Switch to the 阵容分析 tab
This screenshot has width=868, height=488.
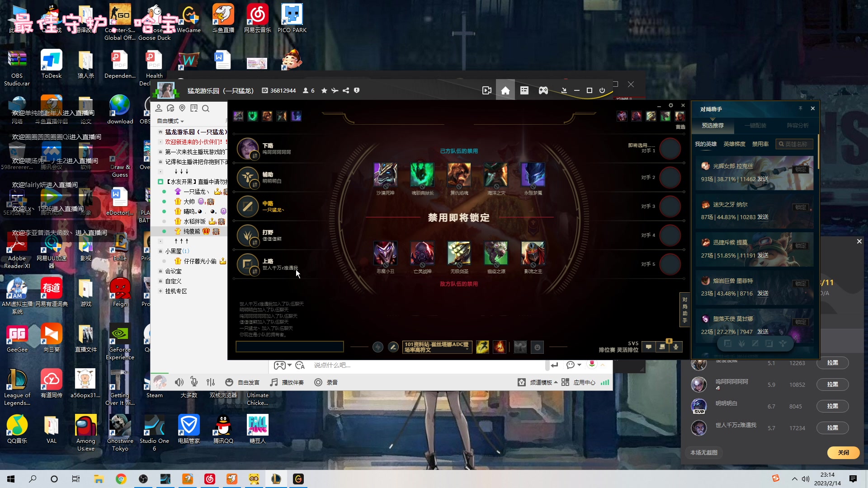797,126
